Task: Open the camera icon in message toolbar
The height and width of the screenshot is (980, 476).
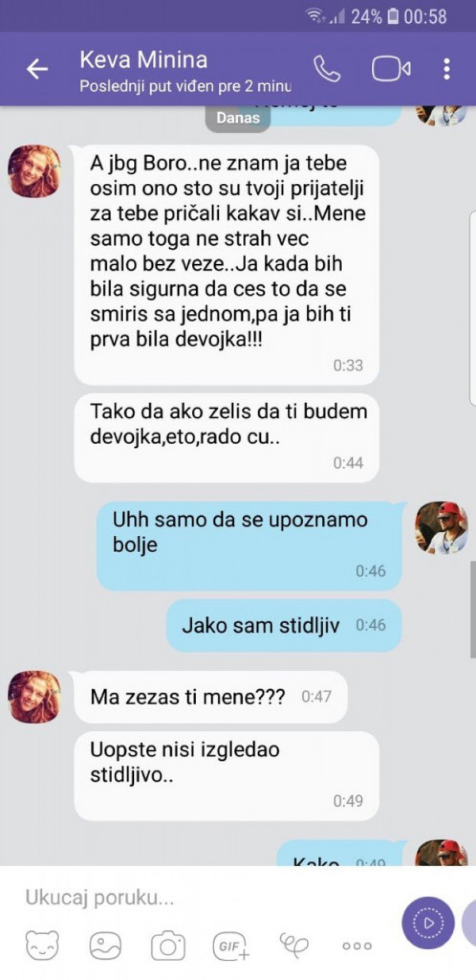Action: point(168,946)
